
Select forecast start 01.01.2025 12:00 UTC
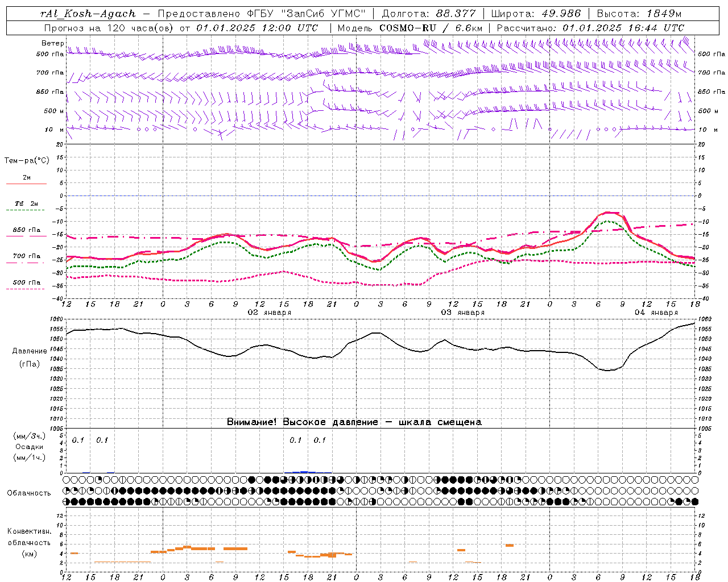[x=257, y=28]
